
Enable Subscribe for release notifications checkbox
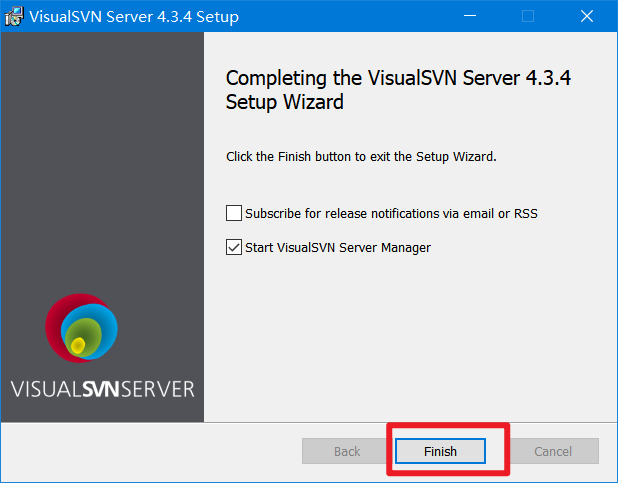coord(234,213)
